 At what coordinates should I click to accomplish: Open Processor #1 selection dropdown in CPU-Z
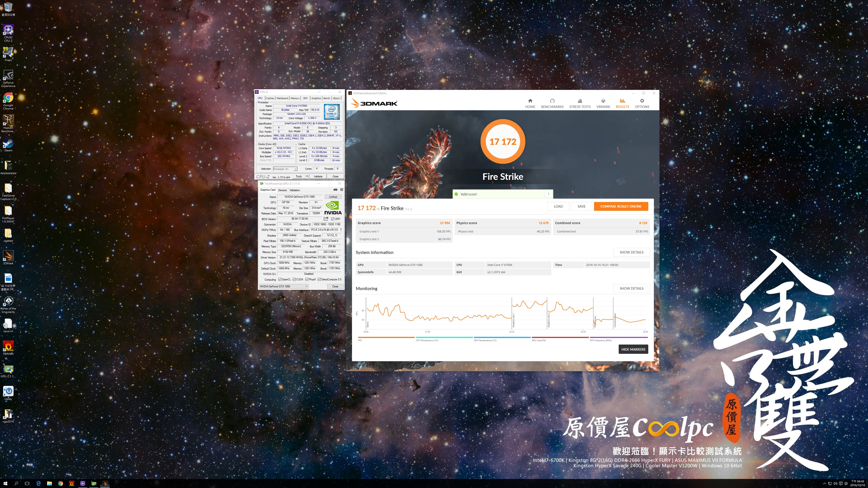point(285,169)
